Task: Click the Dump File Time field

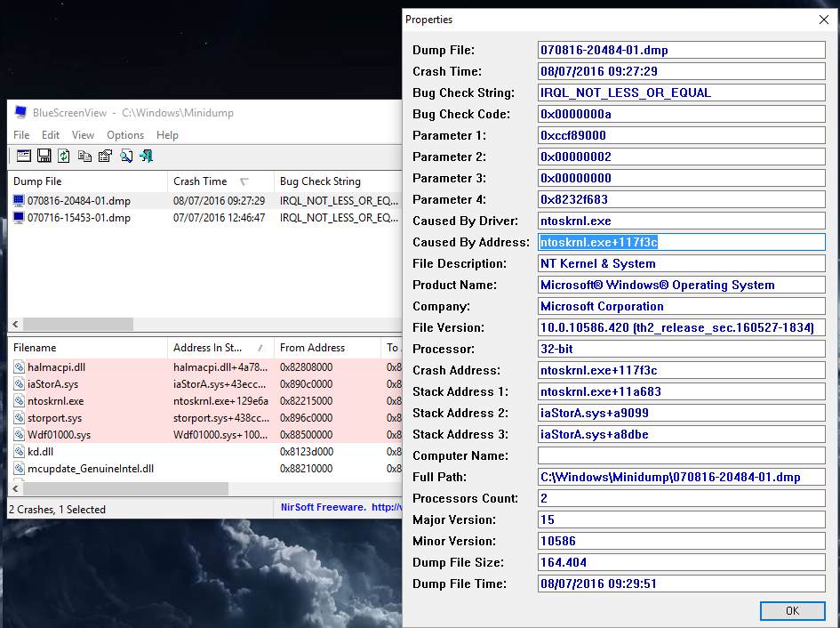Action: (682, 584)
